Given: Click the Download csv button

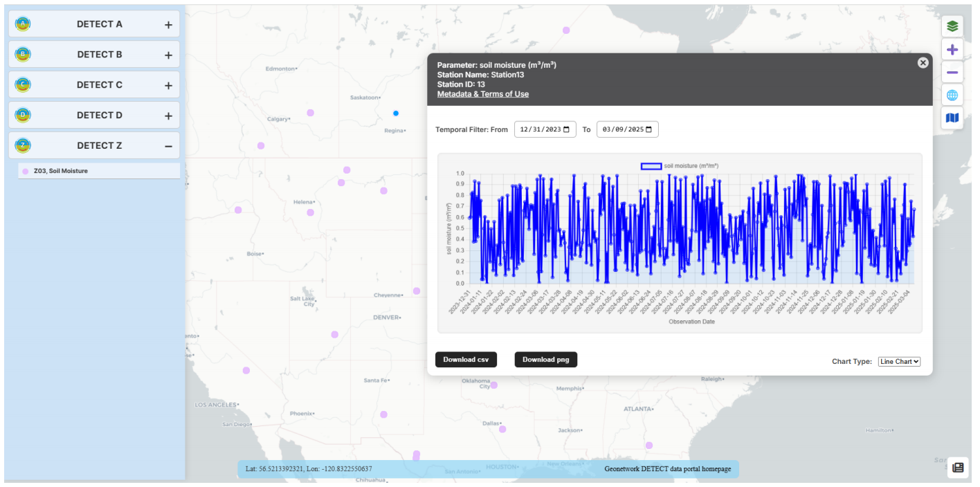Looking at the screenshot, I should point(466,360).
